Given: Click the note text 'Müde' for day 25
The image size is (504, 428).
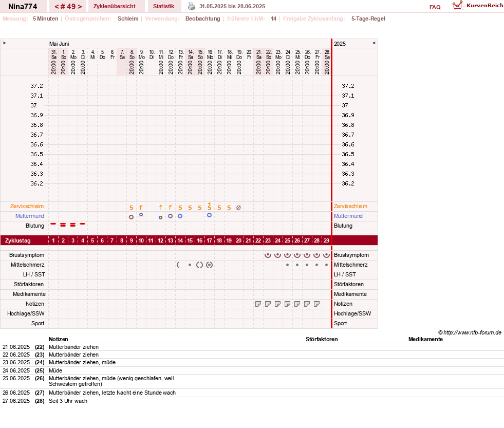Looking at the screenshot, I should 55,370.
